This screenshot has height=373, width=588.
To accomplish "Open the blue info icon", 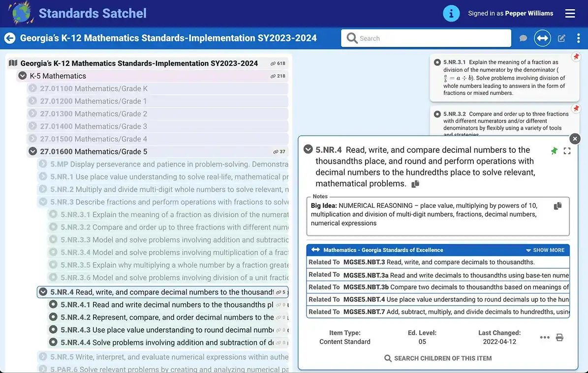I will (451, 13).
